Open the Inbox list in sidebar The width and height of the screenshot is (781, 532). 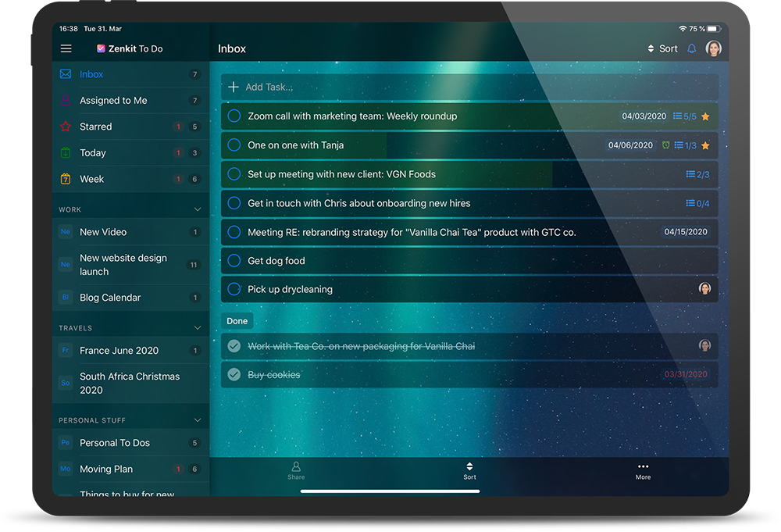point(91,74)
